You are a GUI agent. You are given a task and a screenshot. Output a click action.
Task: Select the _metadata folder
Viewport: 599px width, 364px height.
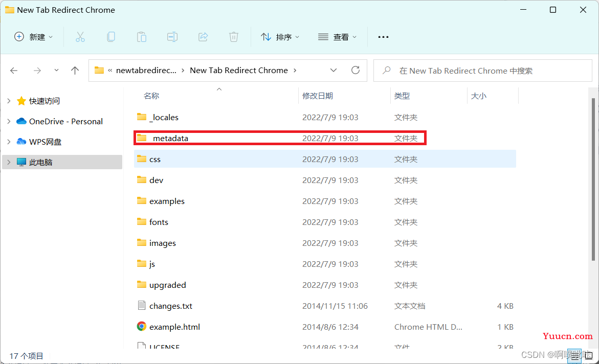coord(325,138)
